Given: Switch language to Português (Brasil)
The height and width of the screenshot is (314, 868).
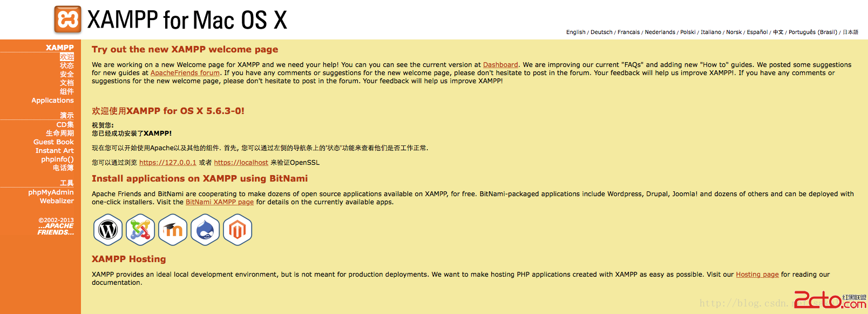Looking at the screenshot, I should 813,32.
